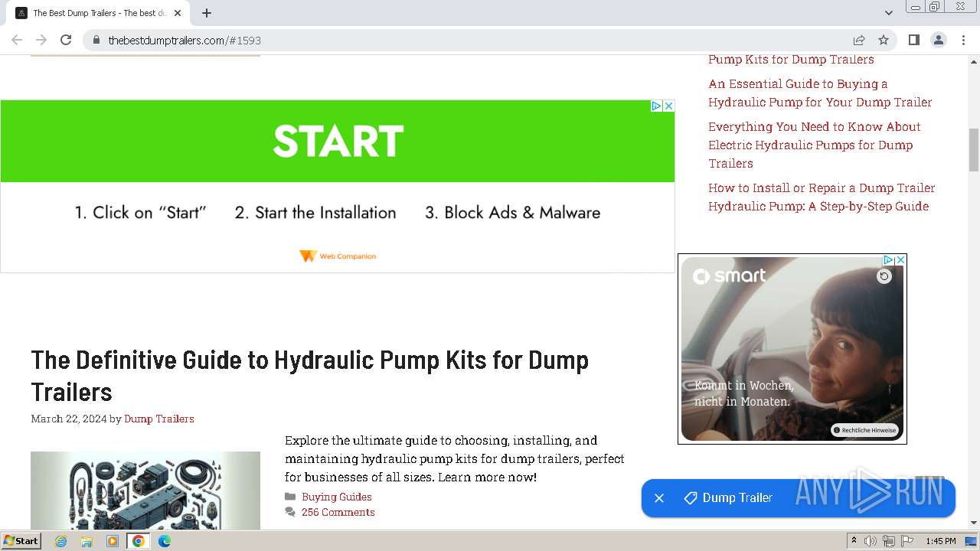Open Action Center flag icon
This screenshot has width=980, height=551.
pos(907,541)
